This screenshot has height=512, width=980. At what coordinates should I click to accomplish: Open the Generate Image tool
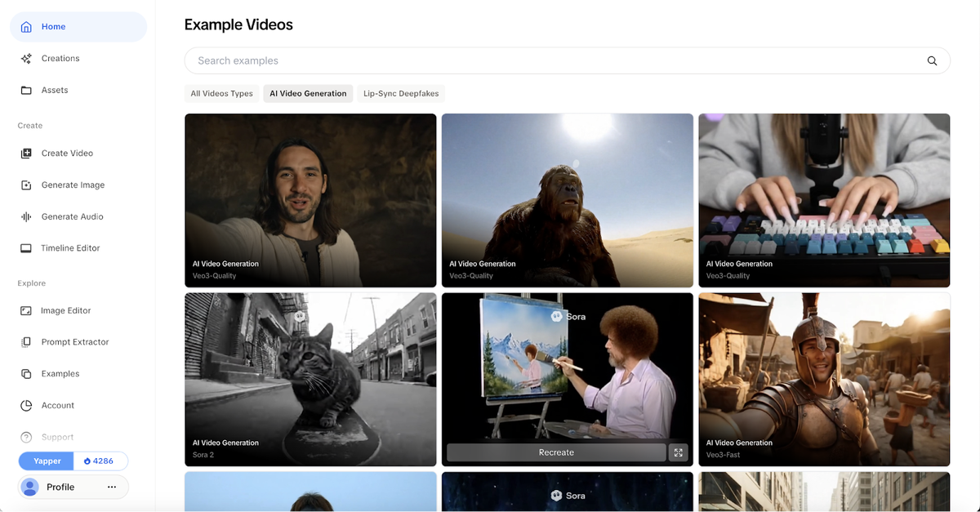[x=26, y=185]
